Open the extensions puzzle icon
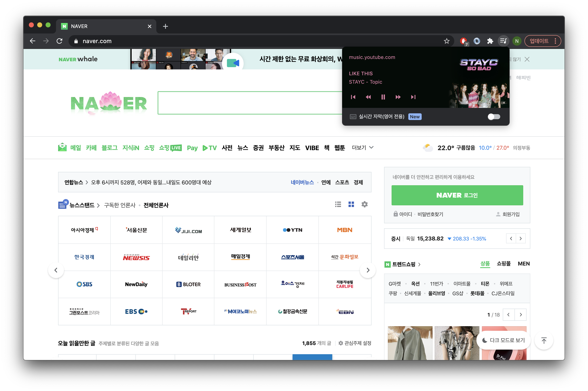588x391 pixels. (490, 41)
